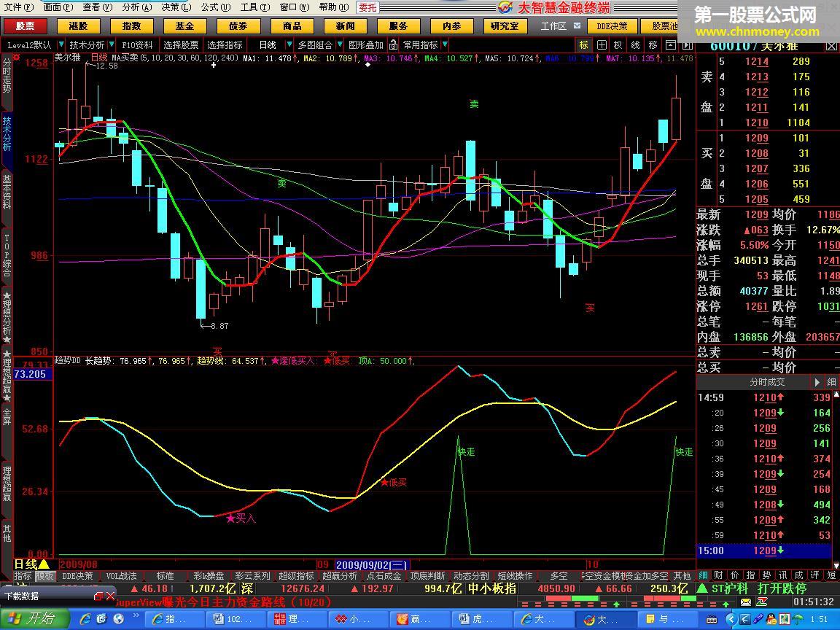This screenshot has height=630, width=840.
Task: Open the 势 trend tab icon
Action: pyautogui.click(x=766, y=575)
